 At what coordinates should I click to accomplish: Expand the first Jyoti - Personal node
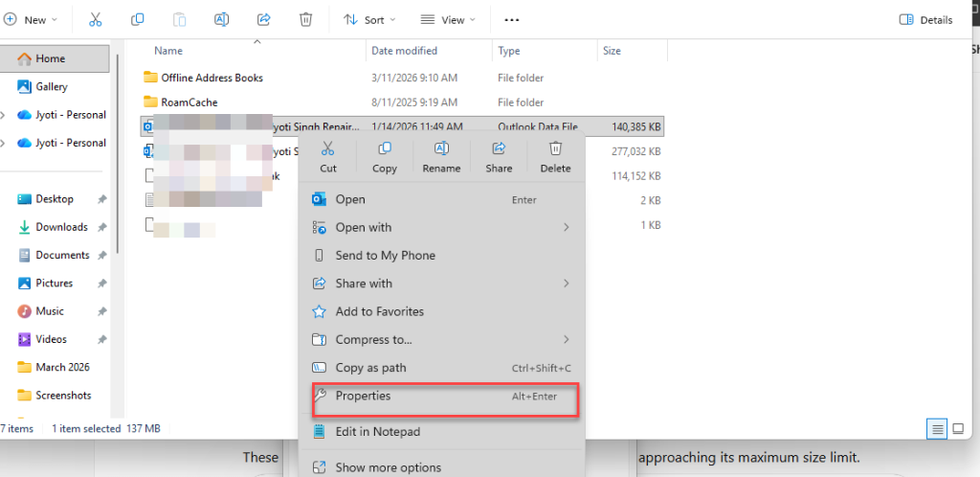point(4,115)
